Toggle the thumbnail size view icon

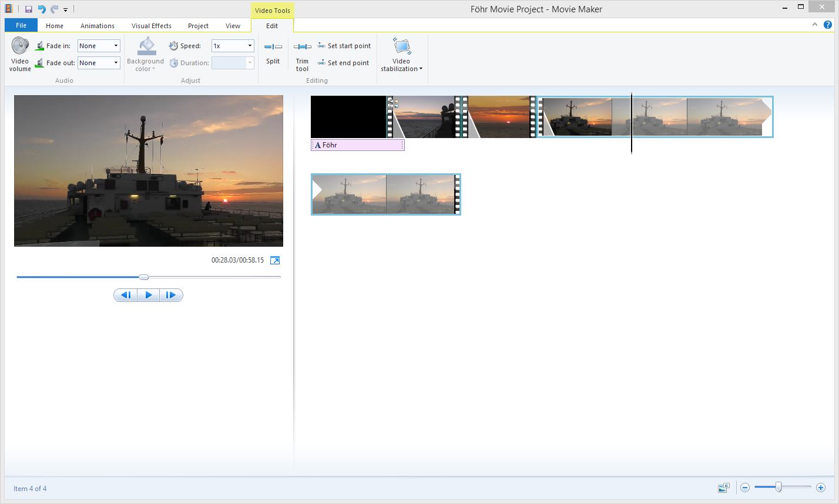723,488
